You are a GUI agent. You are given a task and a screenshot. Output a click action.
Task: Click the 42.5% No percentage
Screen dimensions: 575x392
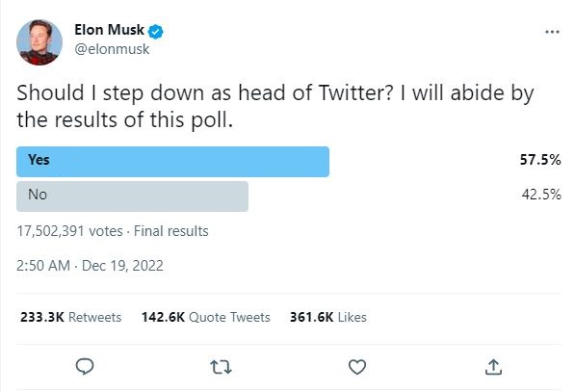point(541,195)
